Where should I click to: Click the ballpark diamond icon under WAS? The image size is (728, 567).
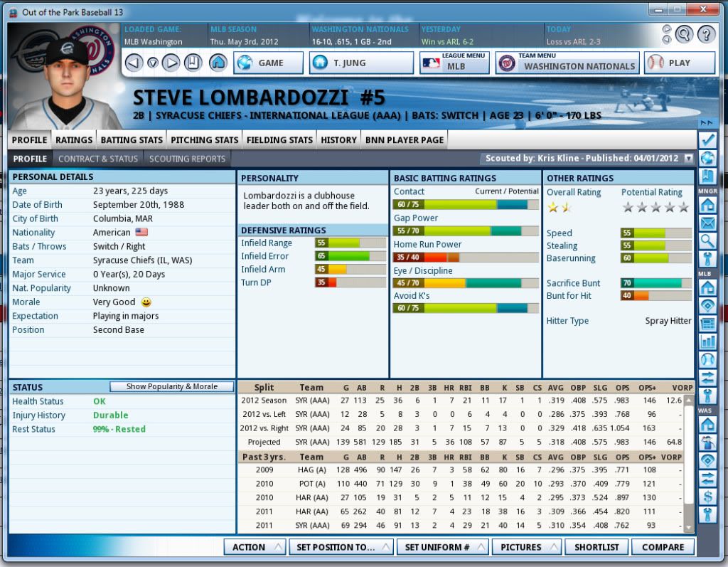point(707,460)
